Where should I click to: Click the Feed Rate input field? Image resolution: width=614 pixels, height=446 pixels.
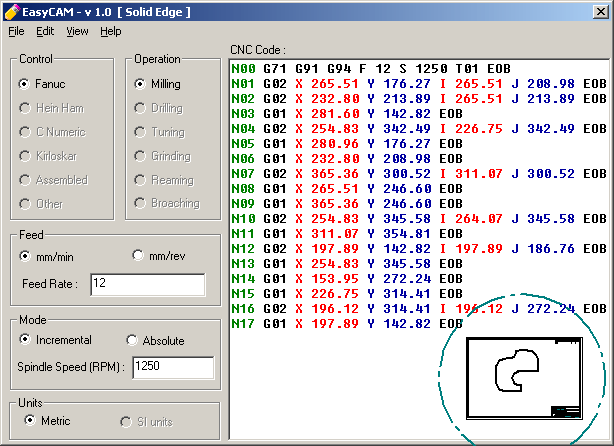pyautogui.click(x=148, y=285)
